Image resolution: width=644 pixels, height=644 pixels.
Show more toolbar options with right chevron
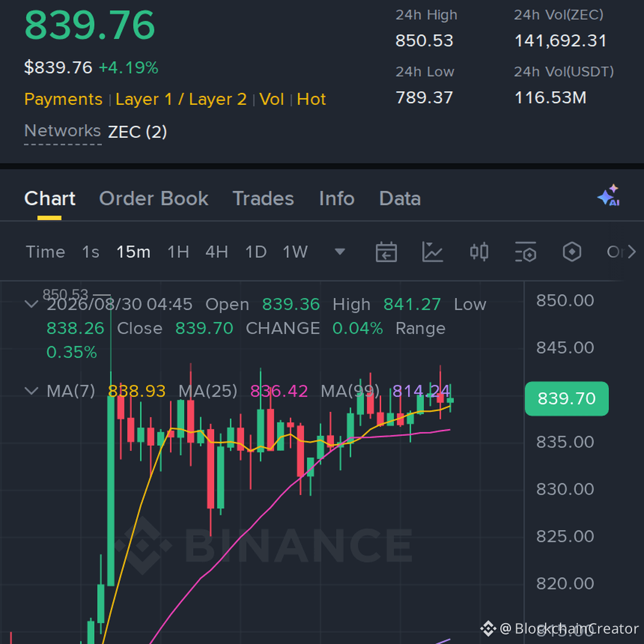tap(631, 252)
